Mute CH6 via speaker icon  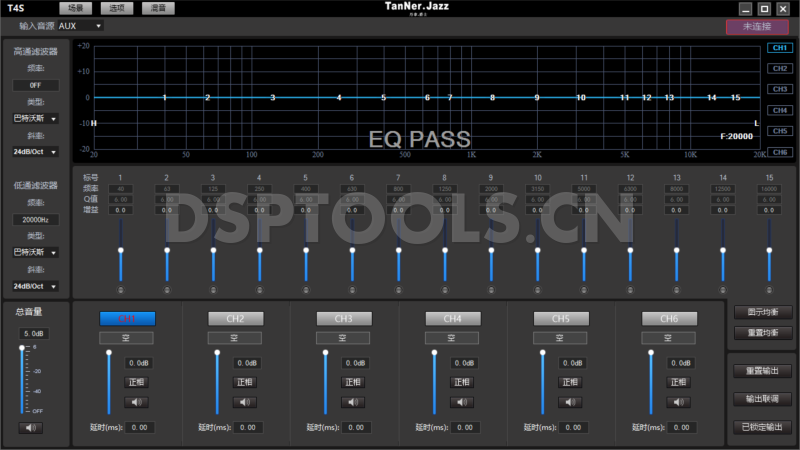click(679, 402)
